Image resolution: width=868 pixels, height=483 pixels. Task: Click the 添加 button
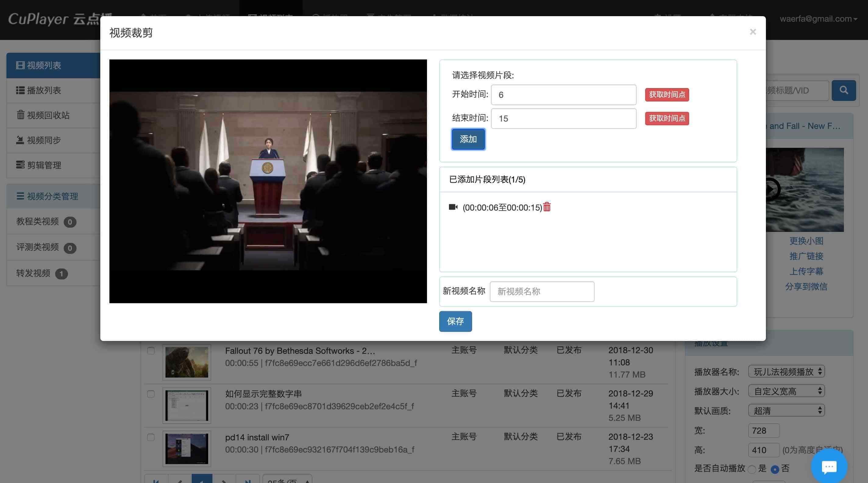[468, 139]
